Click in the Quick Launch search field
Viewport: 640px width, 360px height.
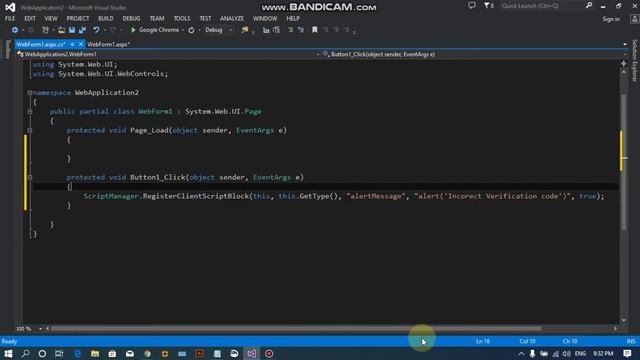tap(542, 6)
